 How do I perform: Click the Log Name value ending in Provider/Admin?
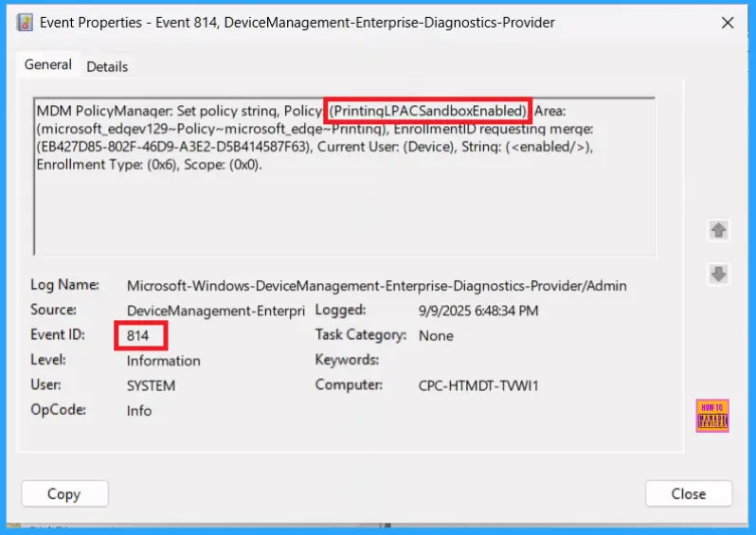(x=376, y=286)
